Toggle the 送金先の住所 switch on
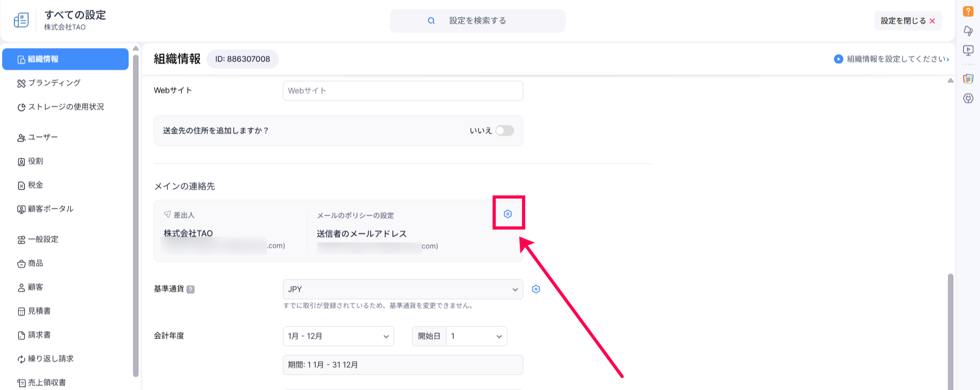 point(505,131)
